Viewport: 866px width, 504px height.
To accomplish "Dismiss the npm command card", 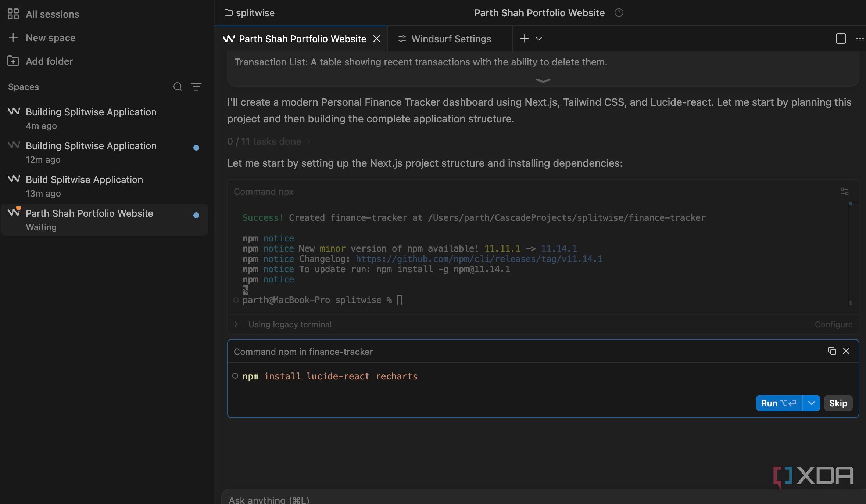I will coord(846,351).
